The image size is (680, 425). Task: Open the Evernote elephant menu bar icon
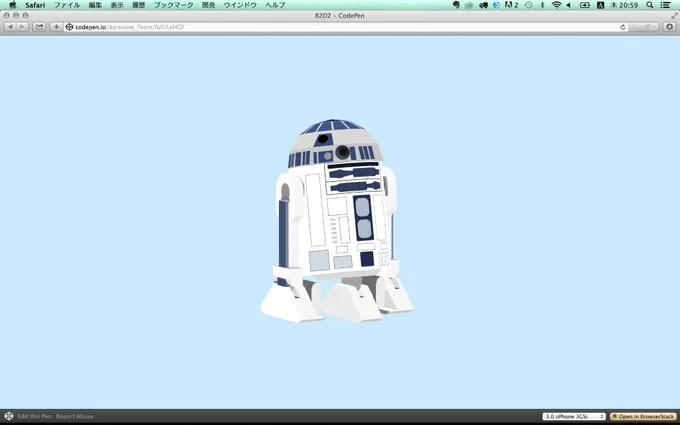tap(456, 5)
